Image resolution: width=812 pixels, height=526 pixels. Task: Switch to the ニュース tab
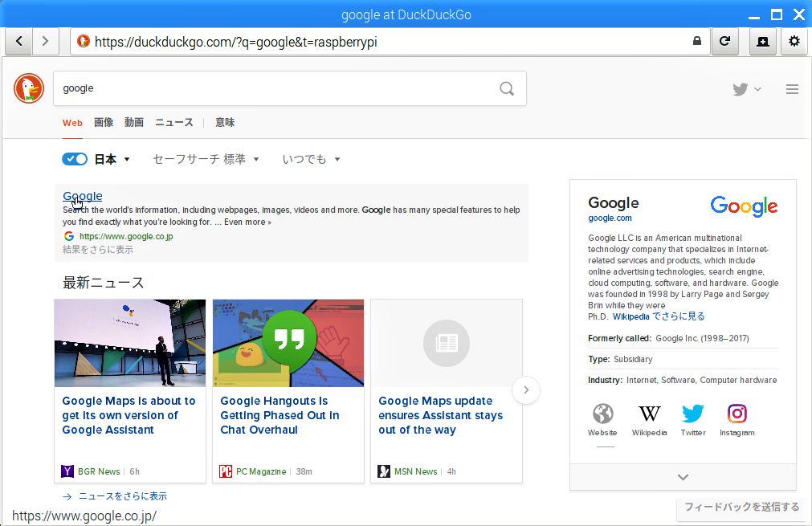tap(174, 123)
